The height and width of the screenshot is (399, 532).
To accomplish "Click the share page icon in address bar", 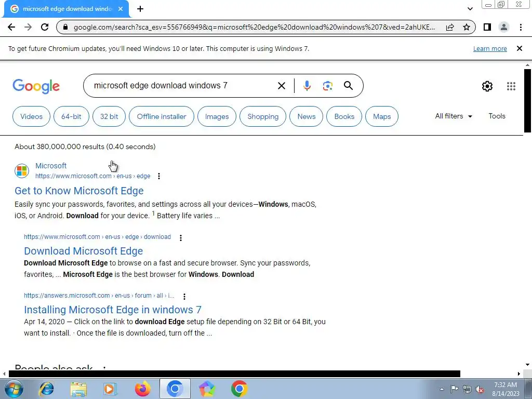I will click(x=450, y=27).
